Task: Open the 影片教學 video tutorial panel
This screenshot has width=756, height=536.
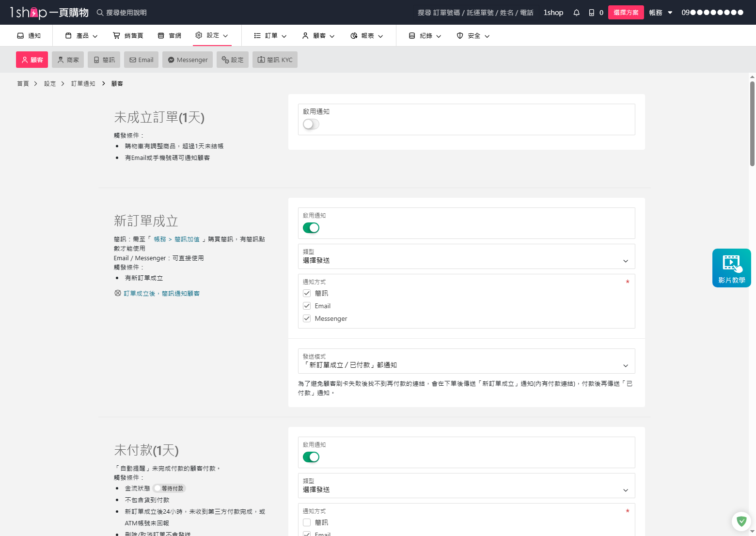Action: click(731, 268)
